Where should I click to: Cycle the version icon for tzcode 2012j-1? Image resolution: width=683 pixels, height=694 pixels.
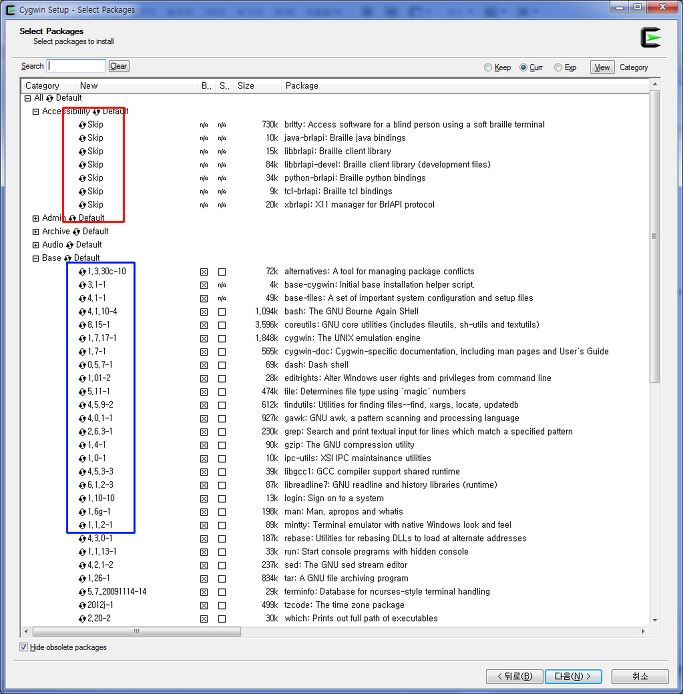[x=82, y=605]
